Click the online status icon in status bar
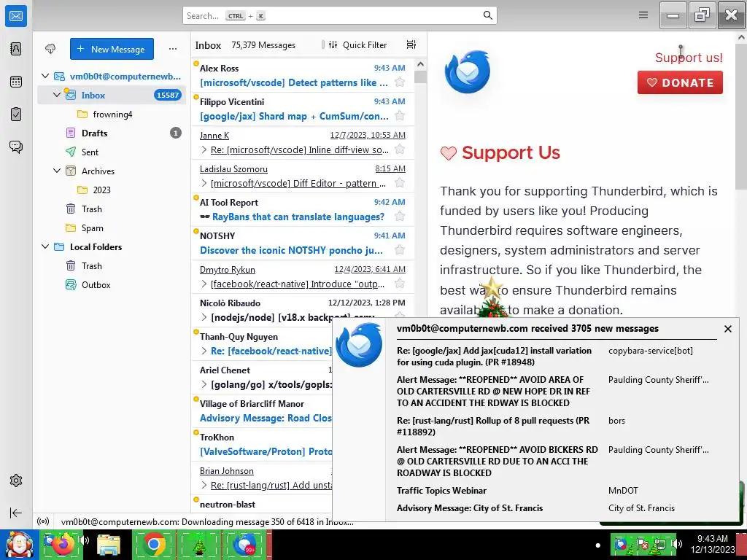The width and height of the screenshot is (747, 560). click(x=43, y=521)
